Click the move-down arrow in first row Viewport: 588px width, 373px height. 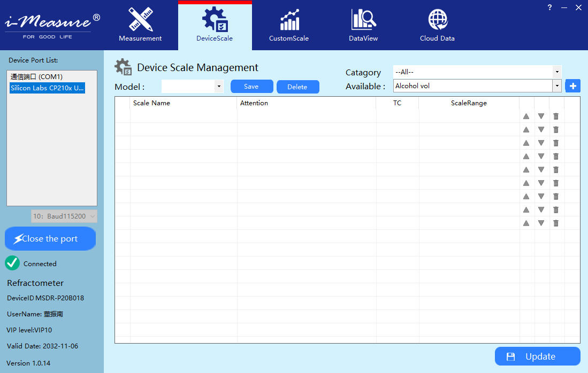click(541, 116)
